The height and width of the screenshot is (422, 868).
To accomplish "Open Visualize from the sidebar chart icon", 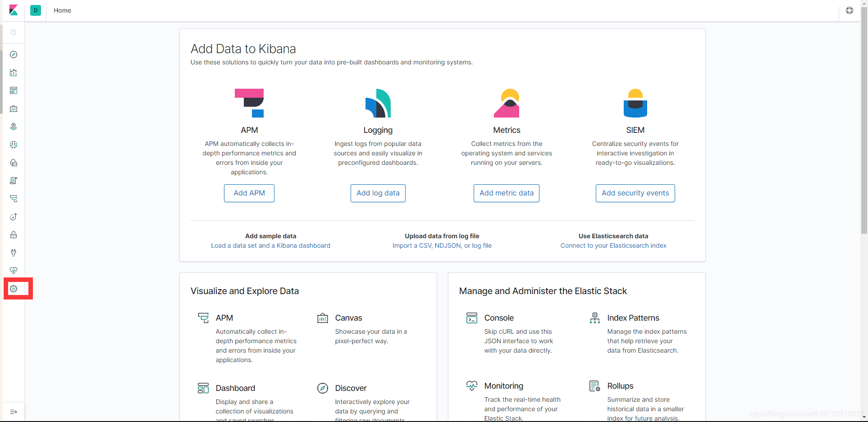I will 14,73.
